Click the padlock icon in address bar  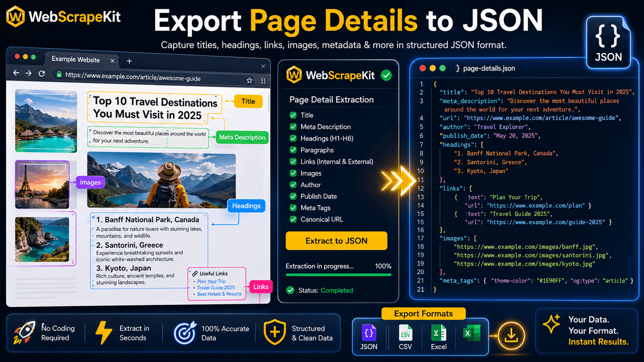tap(59, 74)
